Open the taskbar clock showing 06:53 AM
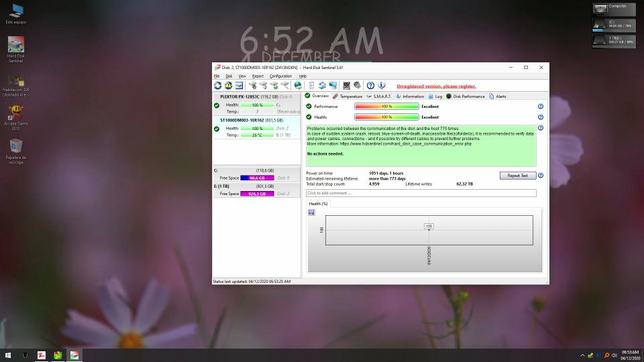 631,355
